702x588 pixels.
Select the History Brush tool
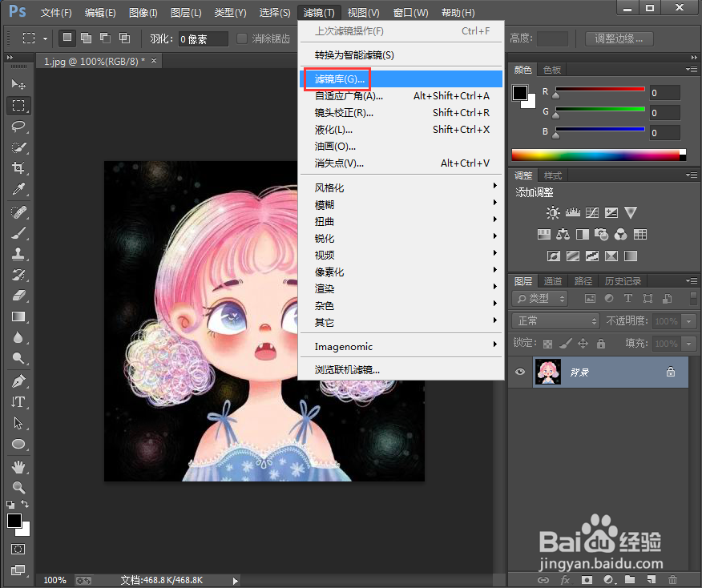18,274
